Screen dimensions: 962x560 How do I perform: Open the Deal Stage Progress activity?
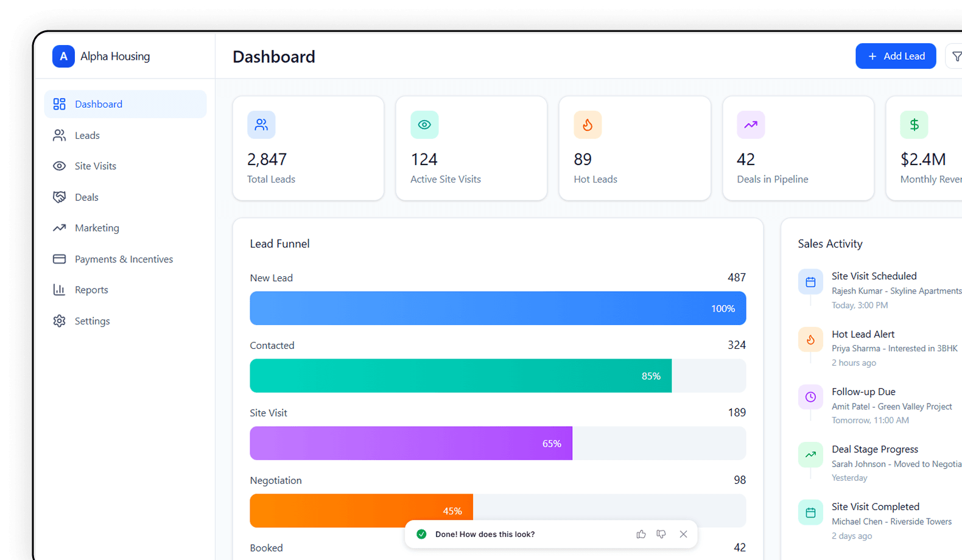(880, 463)
